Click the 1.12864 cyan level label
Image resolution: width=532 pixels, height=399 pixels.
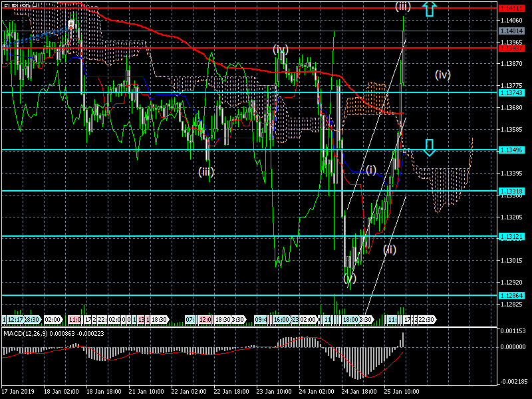[x=512, y=295]
